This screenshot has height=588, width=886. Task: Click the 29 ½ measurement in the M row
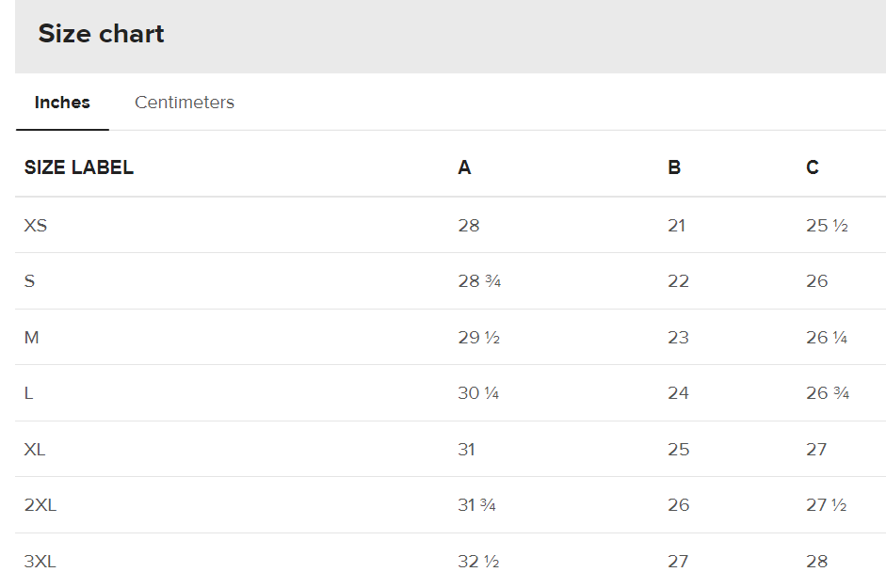(x=478, y=338)
